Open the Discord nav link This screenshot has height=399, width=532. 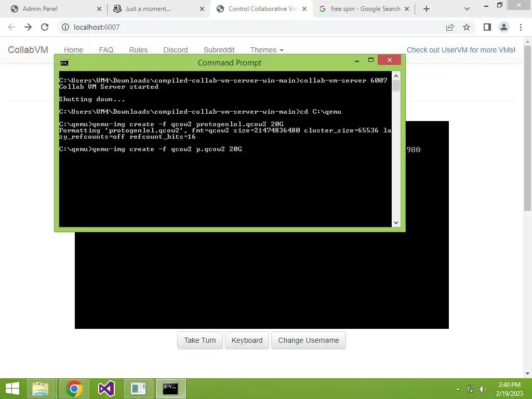click(176, 50)
